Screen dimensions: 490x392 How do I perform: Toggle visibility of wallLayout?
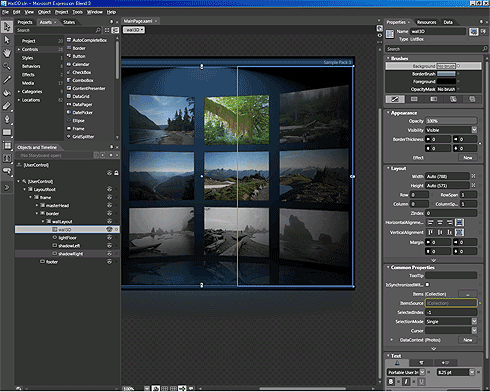pyautogui.click(x=109, y=221)
